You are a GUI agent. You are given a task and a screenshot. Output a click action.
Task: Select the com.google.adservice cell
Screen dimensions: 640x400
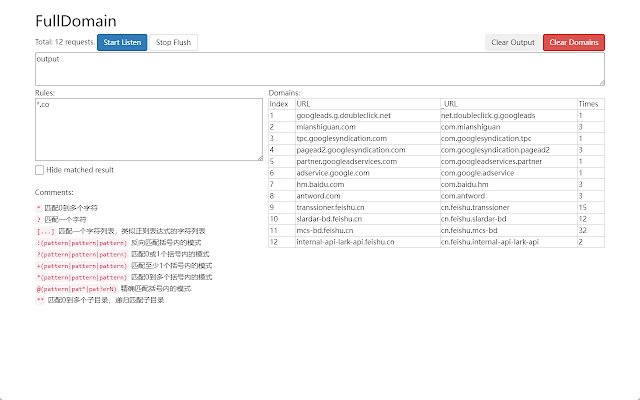pyautogui.click(x=509, y=173)
